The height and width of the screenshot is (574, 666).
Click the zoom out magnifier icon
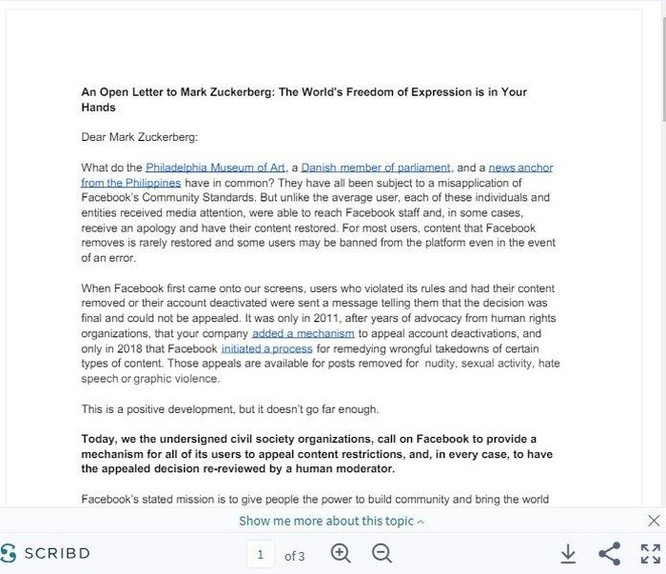click(382, 554)
